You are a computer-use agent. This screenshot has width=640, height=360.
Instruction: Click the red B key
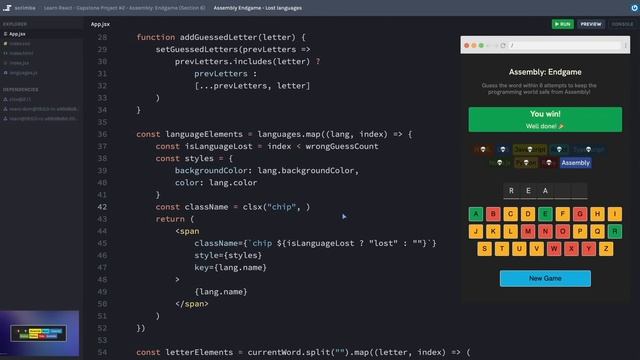(493, 214)
